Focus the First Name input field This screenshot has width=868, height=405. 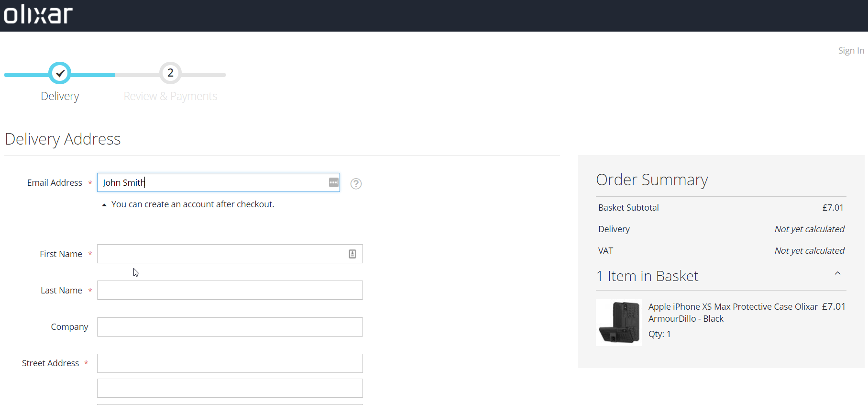coord(230,254)
